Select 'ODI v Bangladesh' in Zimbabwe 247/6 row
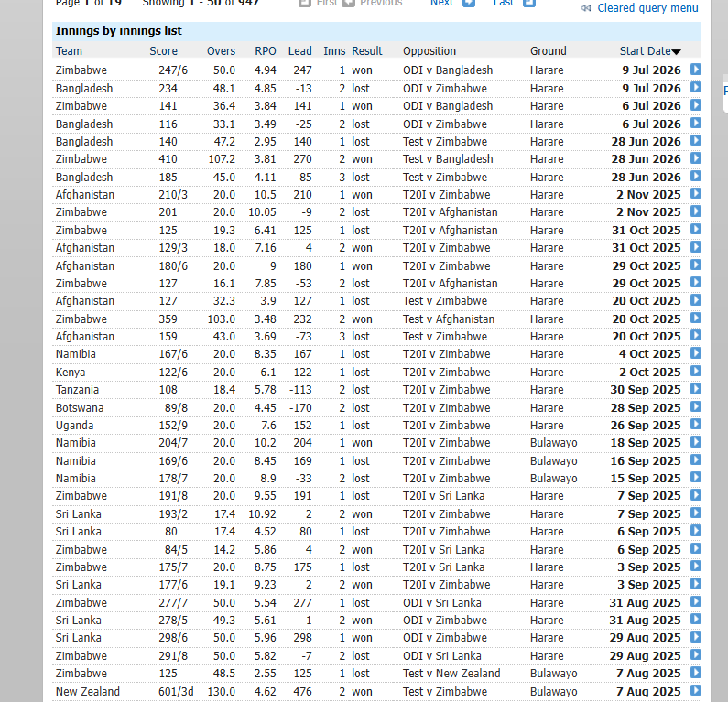The height and width of the screenshot is (702, 728). (x=448, y=70)
